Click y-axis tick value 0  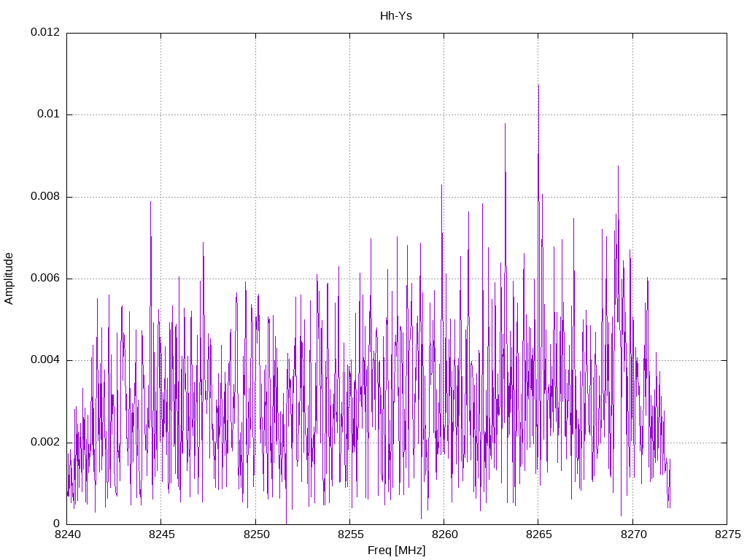pos(57,524)
